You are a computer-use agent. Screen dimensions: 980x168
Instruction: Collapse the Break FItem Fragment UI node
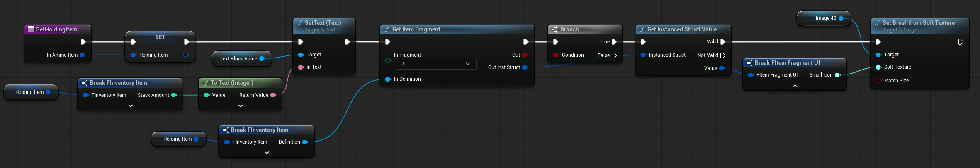coord(795,86)
